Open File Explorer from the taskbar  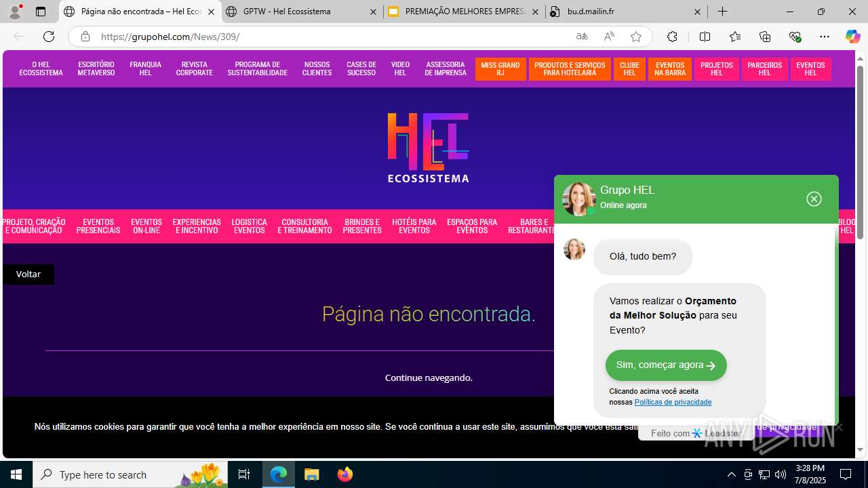[311, 474]
